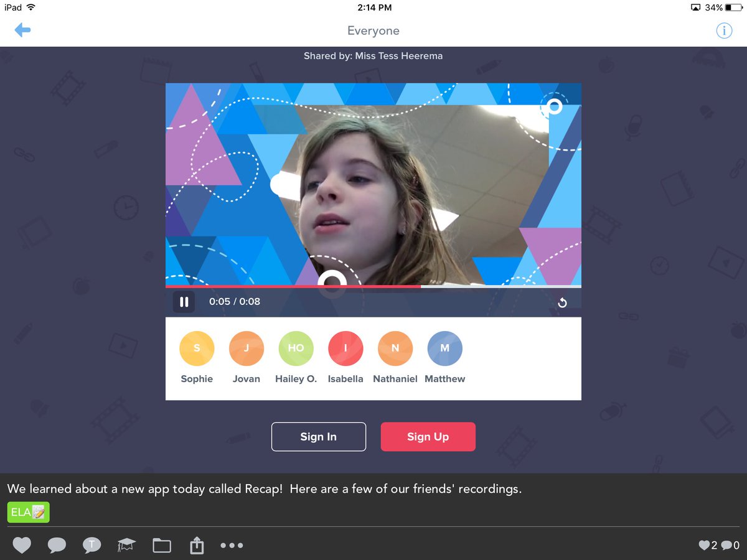Select the Everyone feed title
747x560 pixels.
pos(373,30)
